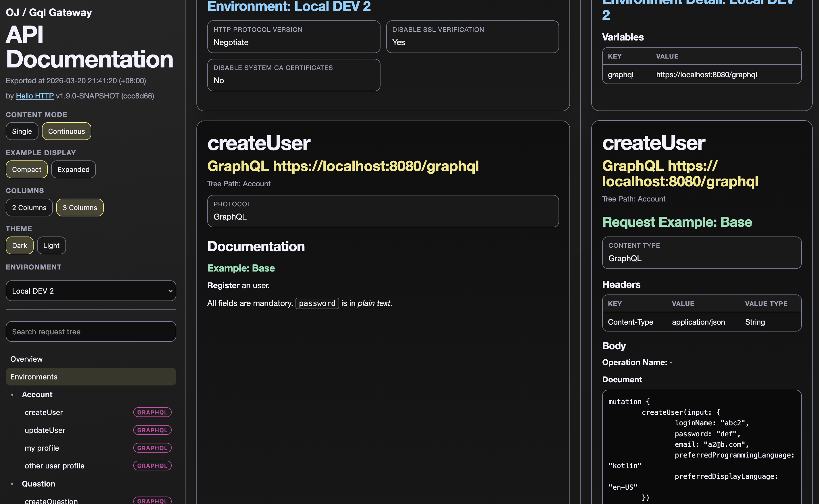Click the GRAPHQL badge beside other user profile
Screen dimensions: 819x504
pyautogui.click(x=152, y=466)
